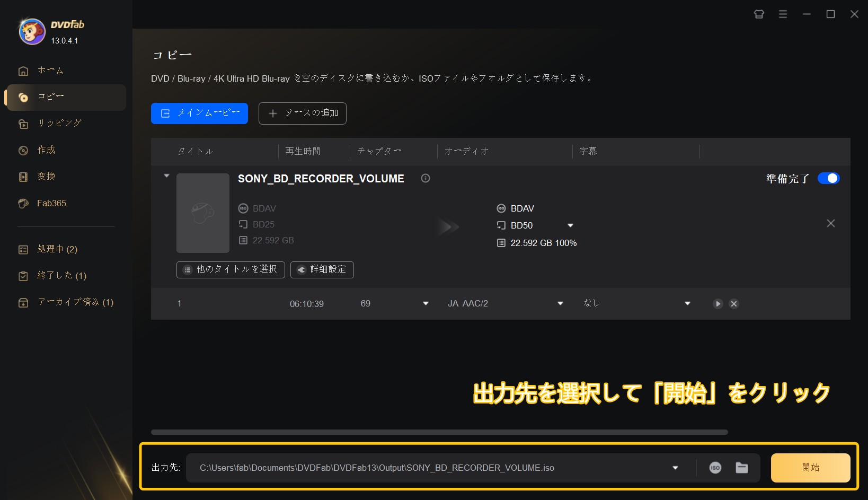
Task: Open output path dropdown arrow
Action: tap(675, 468)
